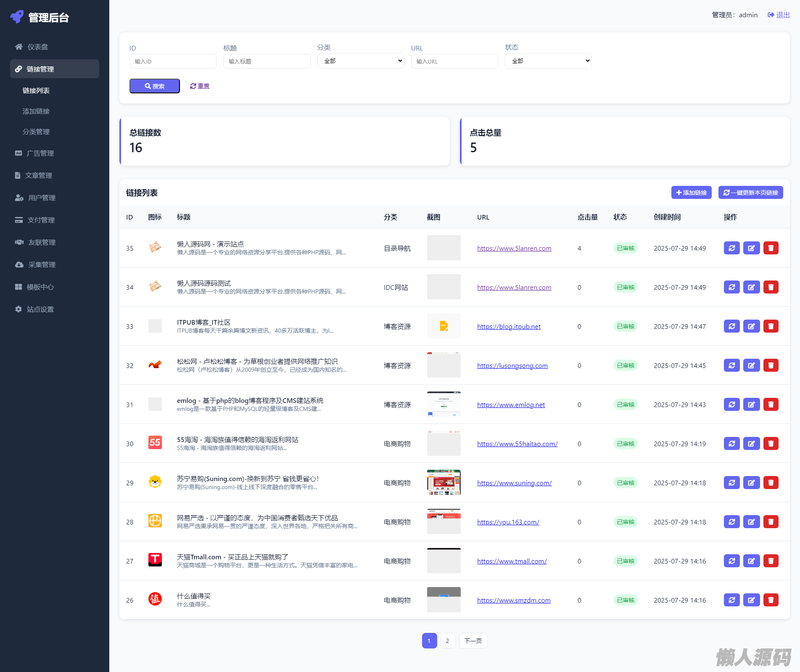Open the 分类 filter dropdown
Image resolution: width=800 pixels, height=672 pixels.
(361, 61)
